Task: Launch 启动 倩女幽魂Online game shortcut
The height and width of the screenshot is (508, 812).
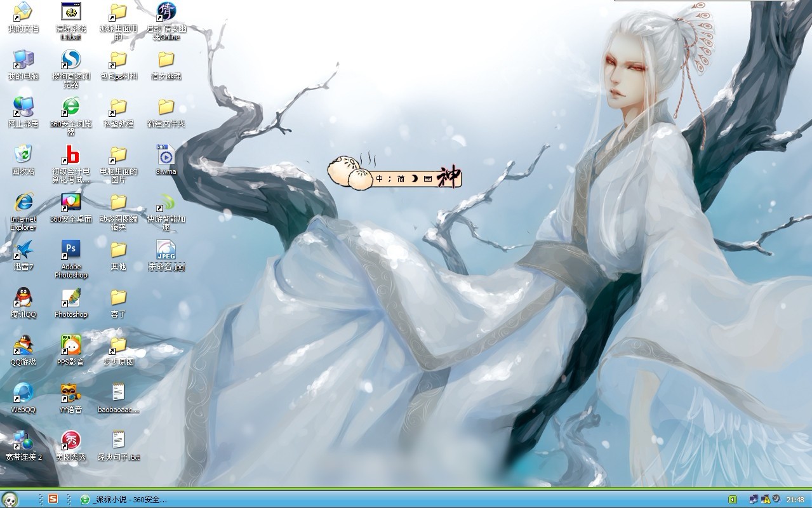Action: 166,21
